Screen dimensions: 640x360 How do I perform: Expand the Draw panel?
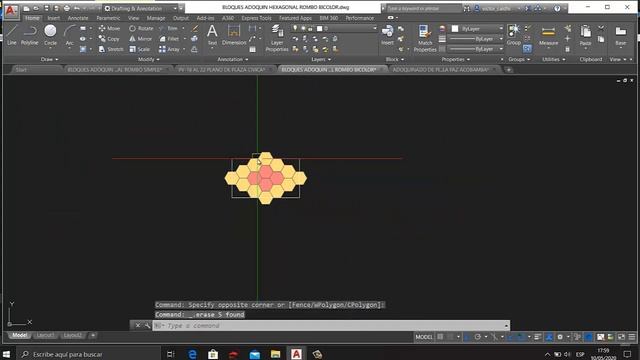[49, 59]
